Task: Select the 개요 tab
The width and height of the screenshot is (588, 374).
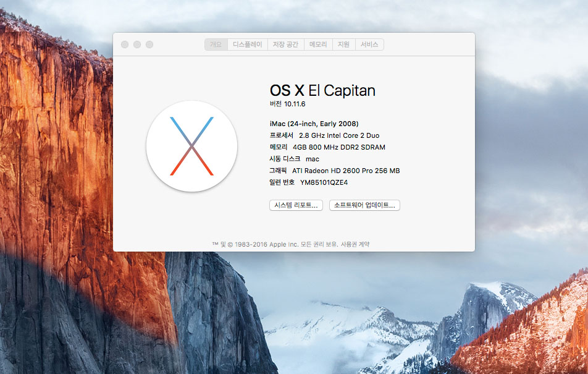Action: pyautogui.click(x=216, y=45)
